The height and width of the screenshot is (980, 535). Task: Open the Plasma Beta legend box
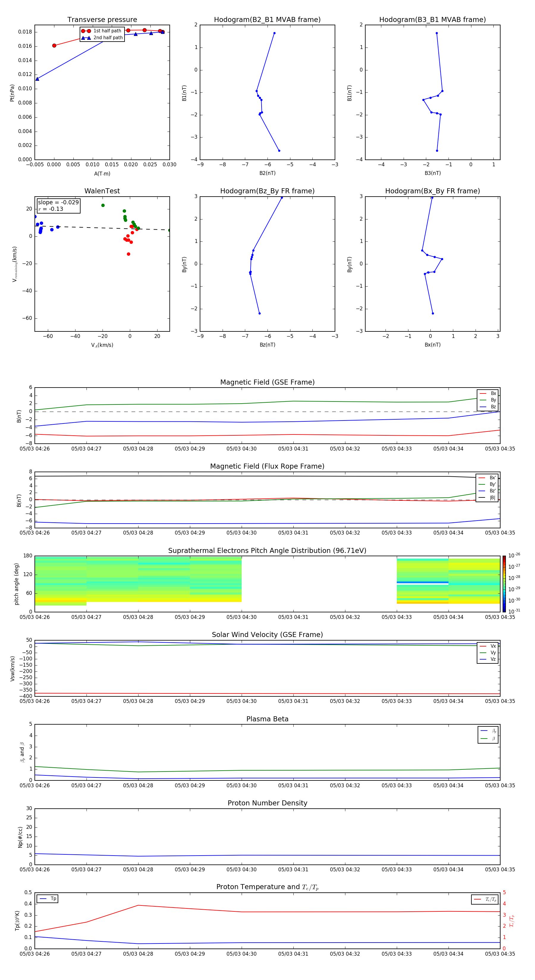[x=488, y=735]
